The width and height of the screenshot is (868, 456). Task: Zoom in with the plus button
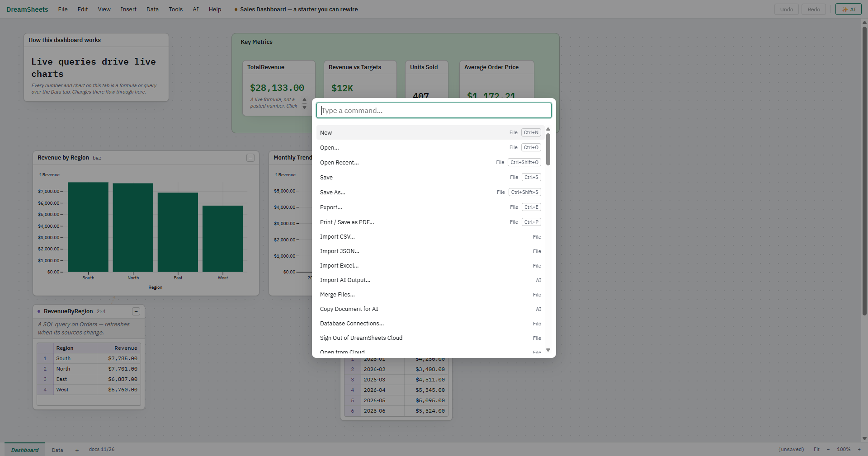click(x=859, y=449)
